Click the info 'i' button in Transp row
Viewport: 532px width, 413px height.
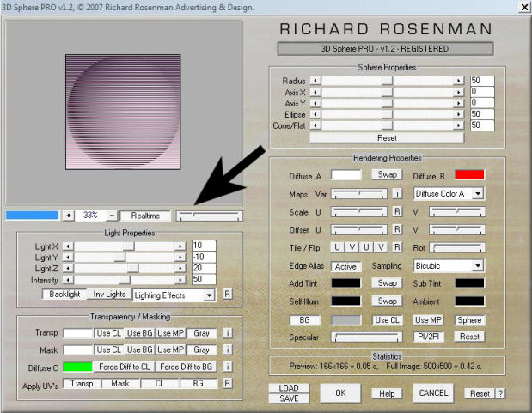[228, 333]
